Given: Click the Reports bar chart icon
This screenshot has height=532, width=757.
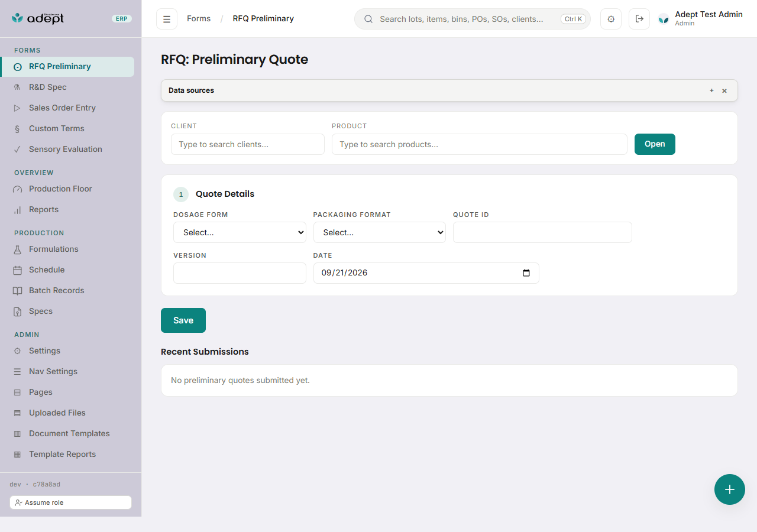Looking at the screenshot, I should click(x=18, y=210).
